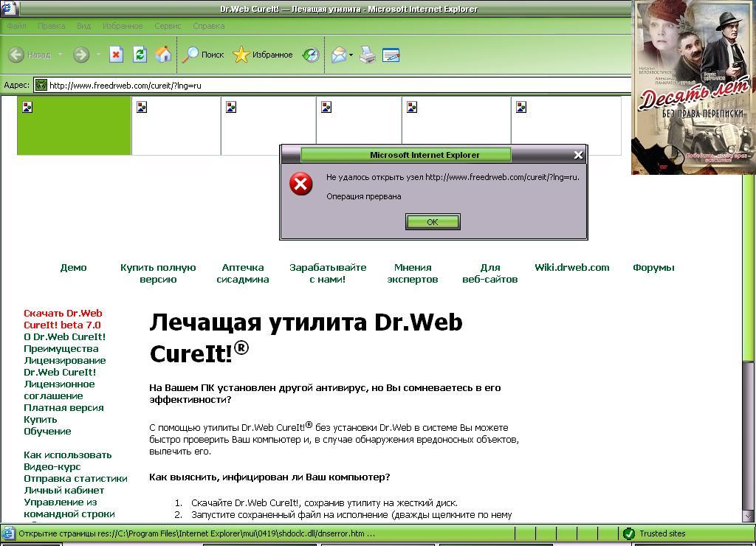The height and width of the screenshot is (546, 756).
Task: Open Search (Поиск) from the toolbar
Action: (203, 55)
